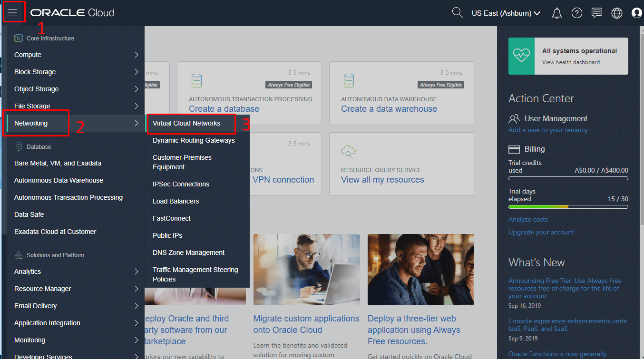The image size is (644, 359).
Task: Choose Traffic Management Steering Policies
Action: tap(195, 274)
